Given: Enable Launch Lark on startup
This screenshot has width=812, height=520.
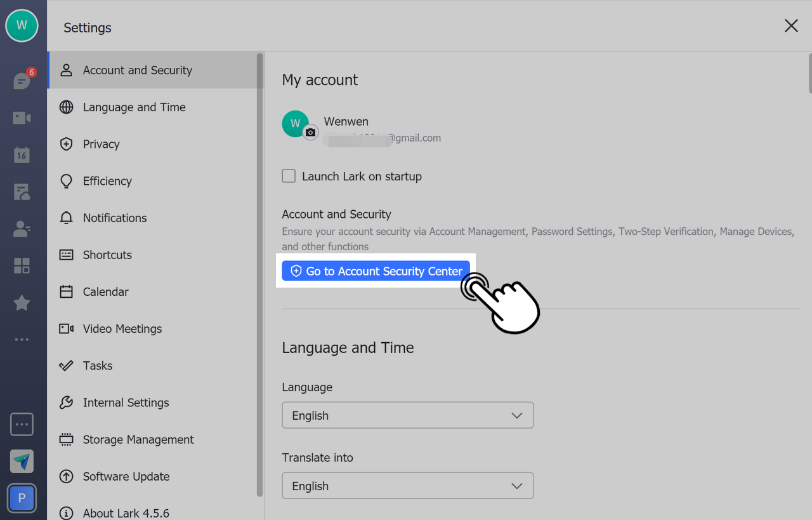Looking at the screenshot, I should click(289, 176).
